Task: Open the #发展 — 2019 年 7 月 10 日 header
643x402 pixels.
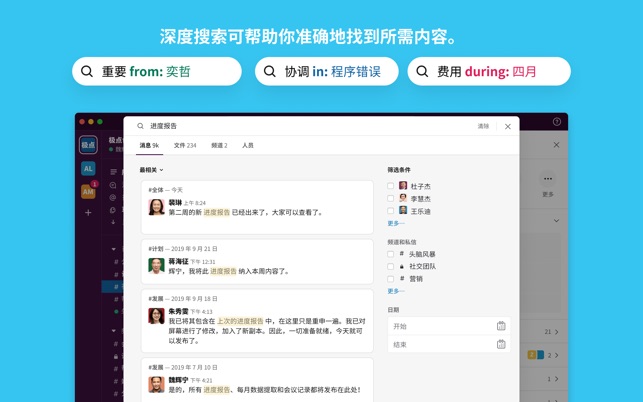Action: 183,367
